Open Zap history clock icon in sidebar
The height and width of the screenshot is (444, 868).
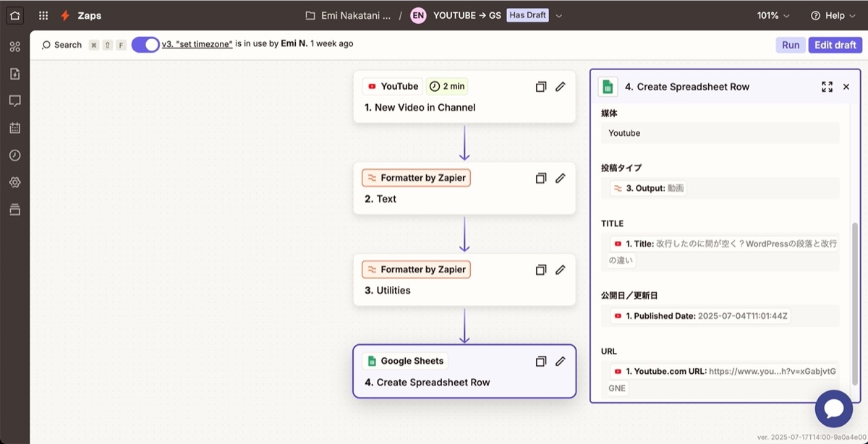14,155
